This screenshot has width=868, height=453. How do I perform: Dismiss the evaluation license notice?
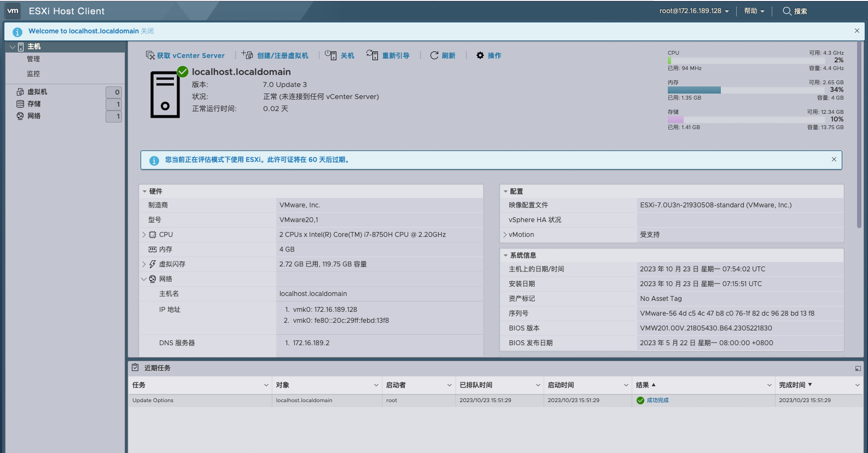coord(834,159)
